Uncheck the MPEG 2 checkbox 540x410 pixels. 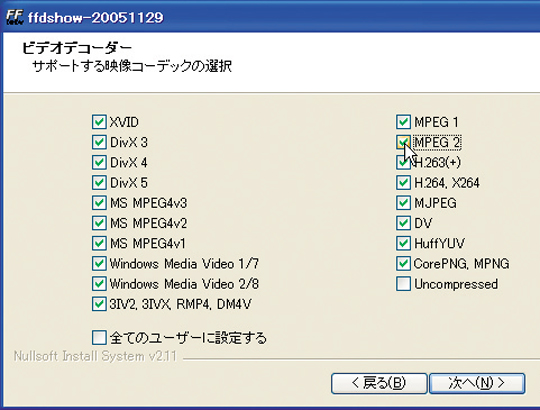click(403, 142)
